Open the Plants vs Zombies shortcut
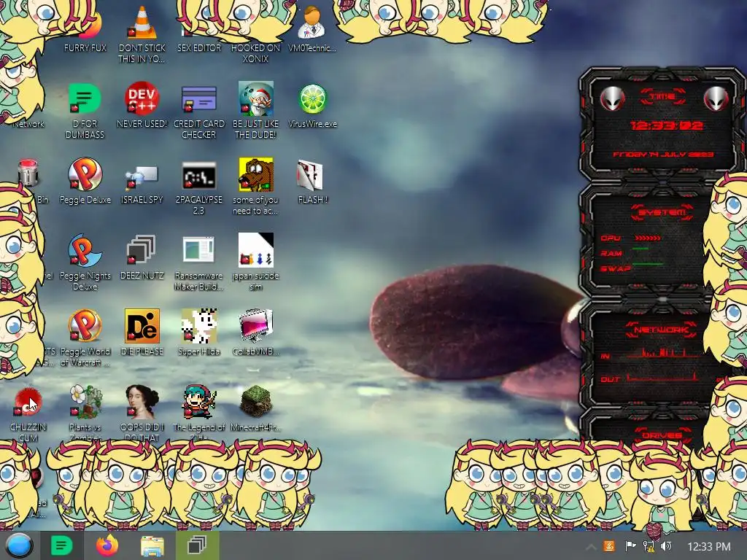 tap(85, 402)
